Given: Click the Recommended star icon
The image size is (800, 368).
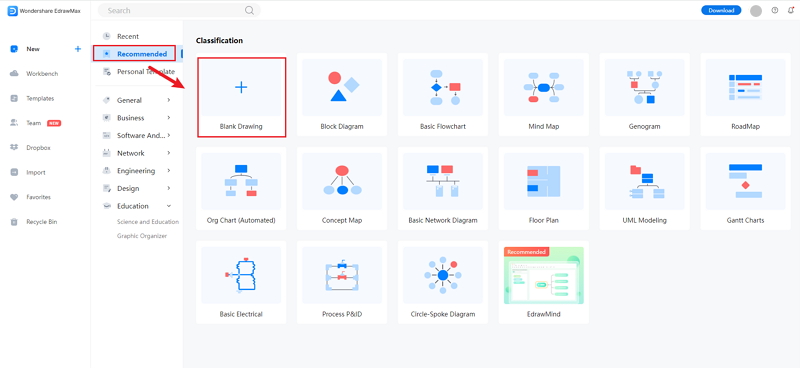Looking at the screenshot, I should point(107,54).
